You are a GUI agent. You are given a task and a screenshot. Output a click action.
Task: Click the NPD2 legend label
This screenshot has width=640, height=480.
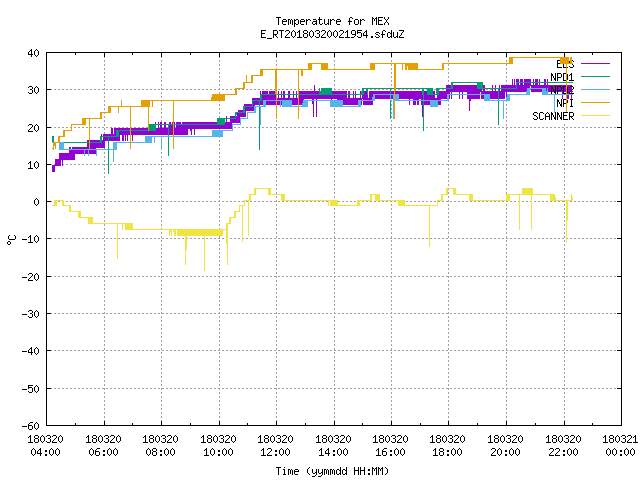pos(562,90)
